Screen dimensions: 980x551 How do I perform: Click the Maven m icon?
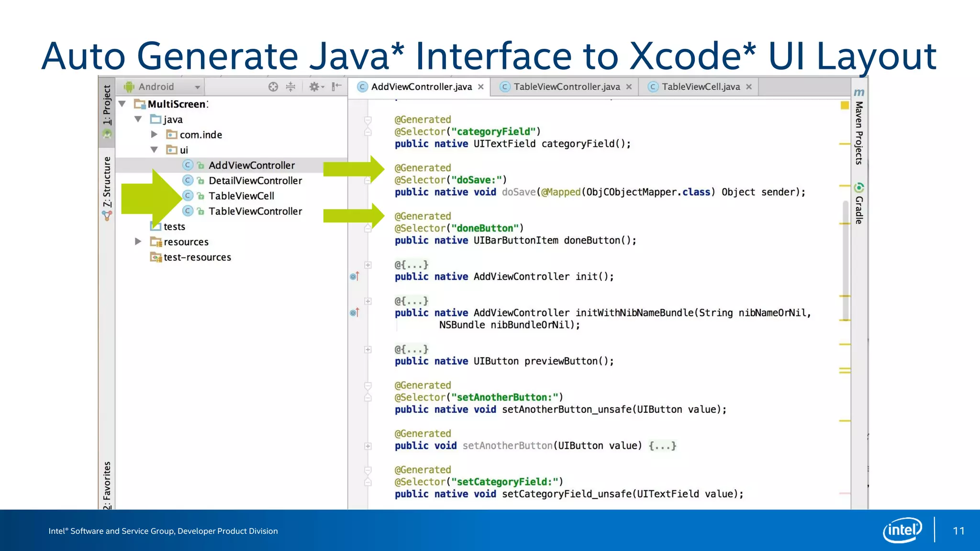[x=859, y=92]
